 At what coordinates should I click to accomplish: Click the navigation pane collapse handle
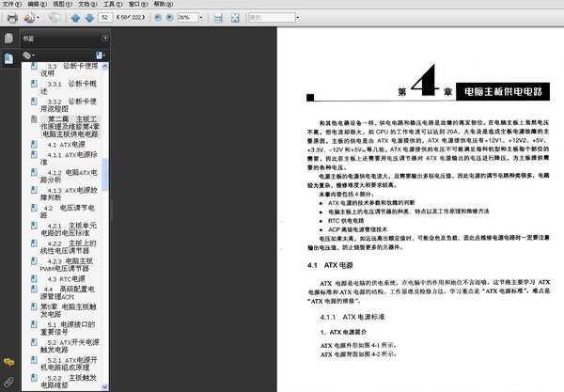111,210
